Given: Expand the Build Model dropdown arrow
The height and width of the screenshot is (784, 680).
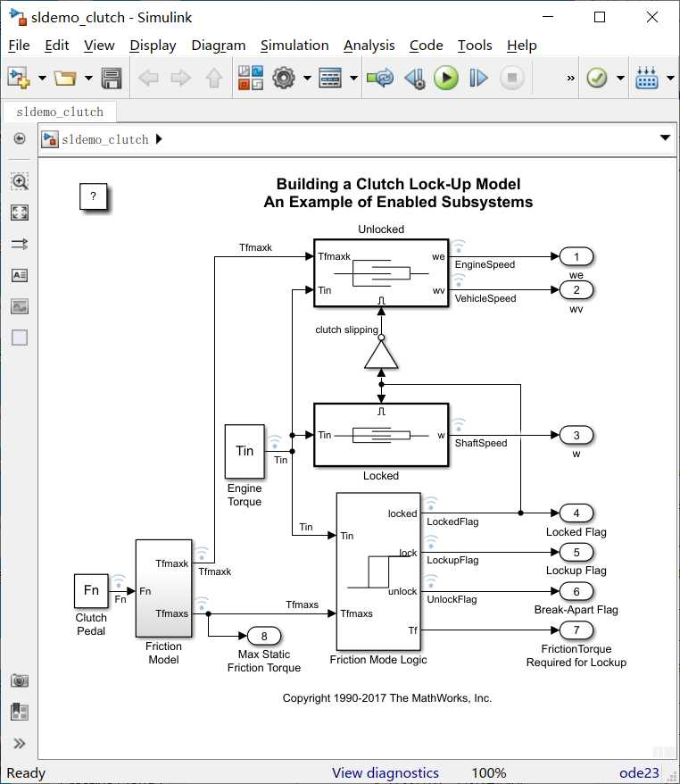Looking at the screenshot, I should click(x=670, y=78).
